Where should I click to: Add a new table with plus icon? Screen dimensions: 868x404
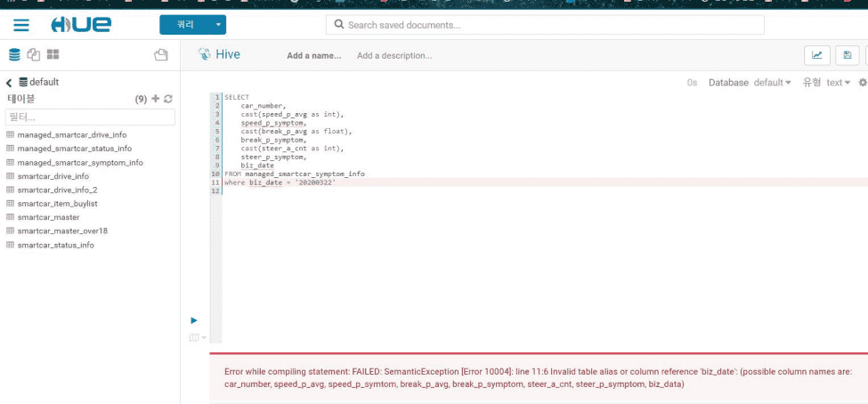point(156,99)
